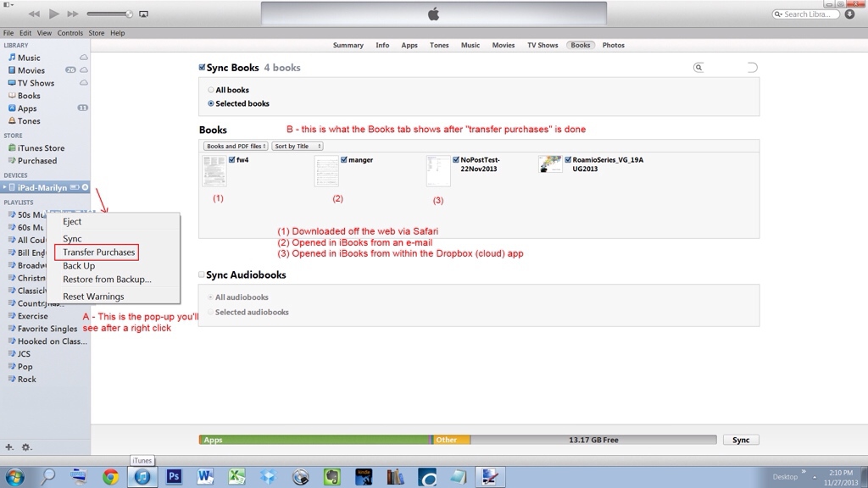
Task: Start playback with the Play button
Action: [x=53, y=14]
